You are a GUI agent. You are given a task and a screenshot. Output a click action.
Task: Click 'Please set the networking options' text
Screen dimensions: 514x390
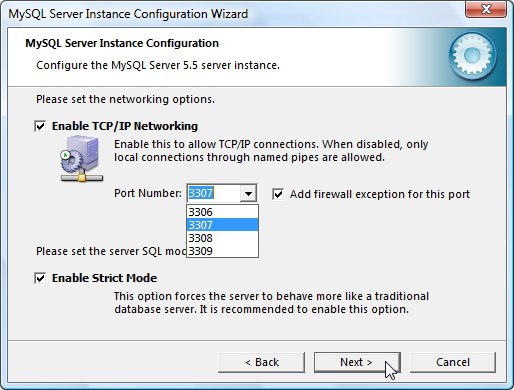[125, 99]
